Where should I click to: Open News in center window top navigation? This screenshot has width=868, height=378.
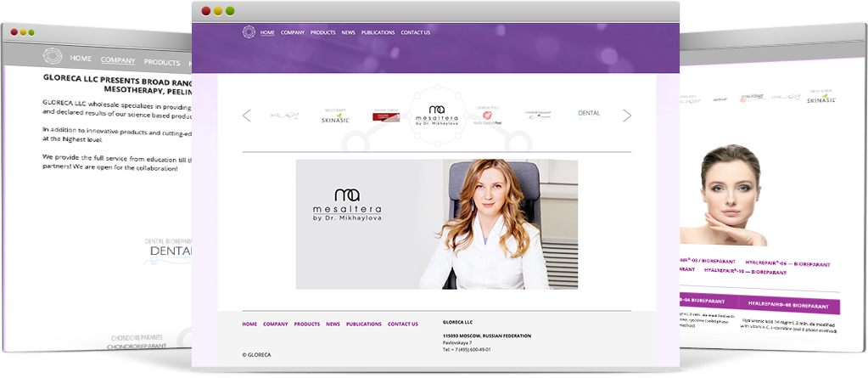(348, 32)
